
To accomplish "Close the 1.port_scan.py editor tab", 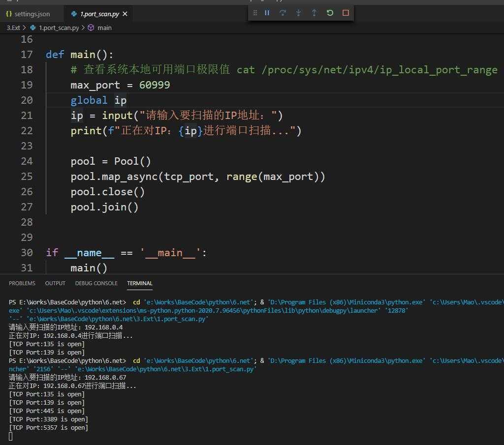I will click(125, 14).
